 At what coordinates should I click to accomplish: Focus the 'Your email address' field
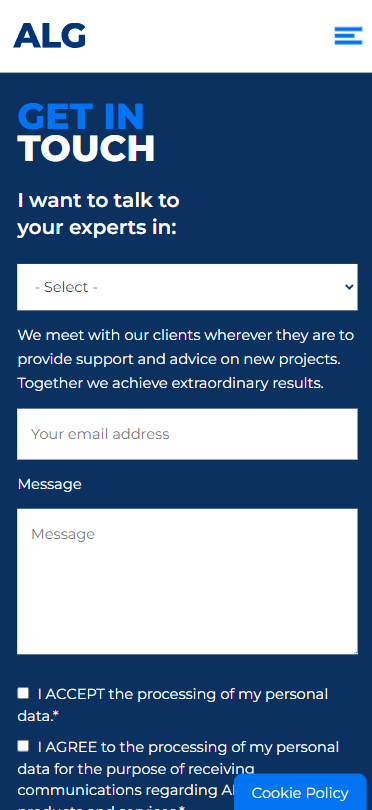tap(187, 434)
